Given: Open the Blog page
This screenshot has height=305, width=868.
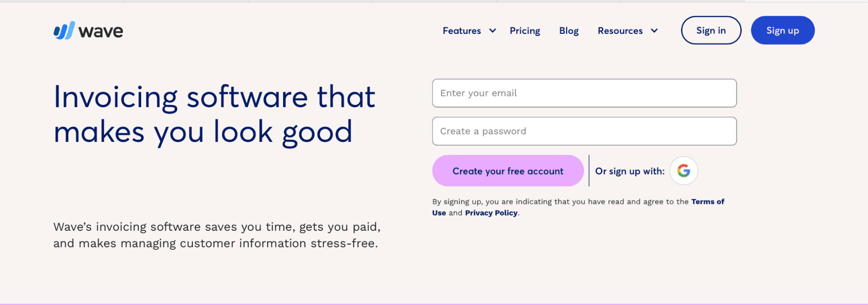Looking at the screenshot, I should 568,31.
